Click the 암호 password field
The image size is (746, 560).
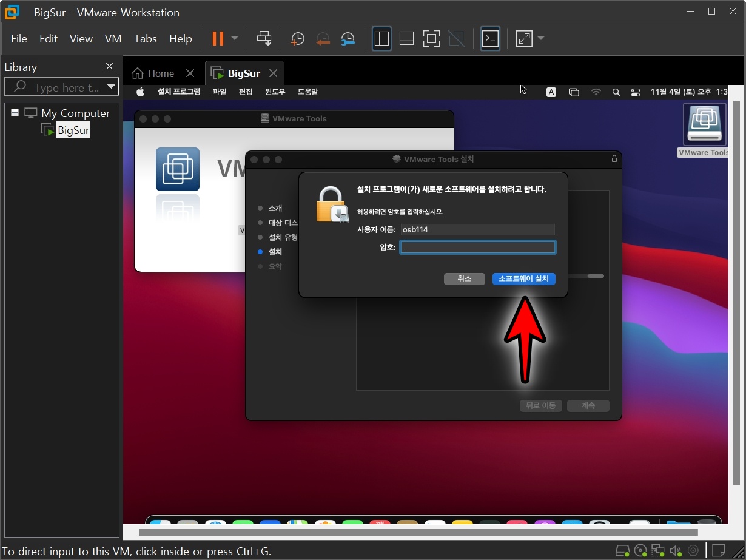coord(478,247)
